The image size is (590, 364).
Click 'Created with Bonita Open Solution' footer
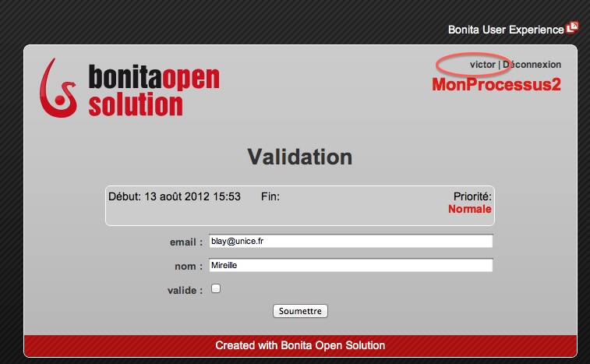coord(300,345)
